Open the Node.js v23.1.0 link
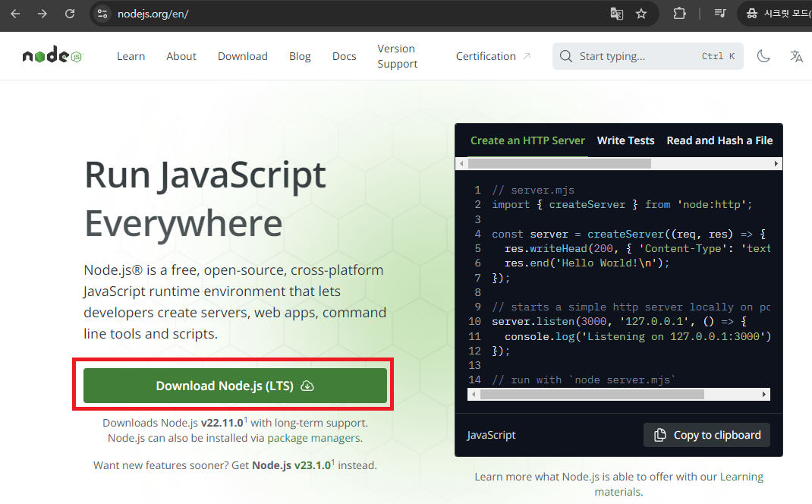 point(291,465)
